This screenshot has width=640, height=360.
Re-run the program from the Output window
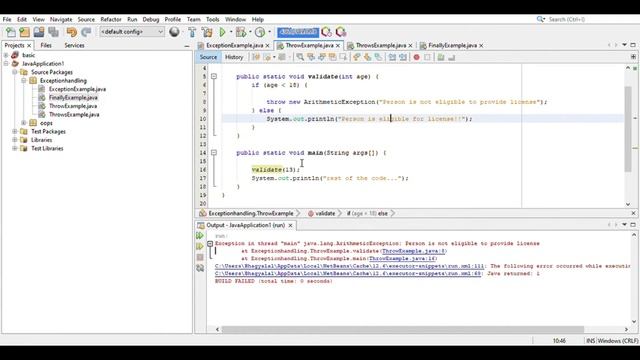pyautogui.click(x=200, y=236)
